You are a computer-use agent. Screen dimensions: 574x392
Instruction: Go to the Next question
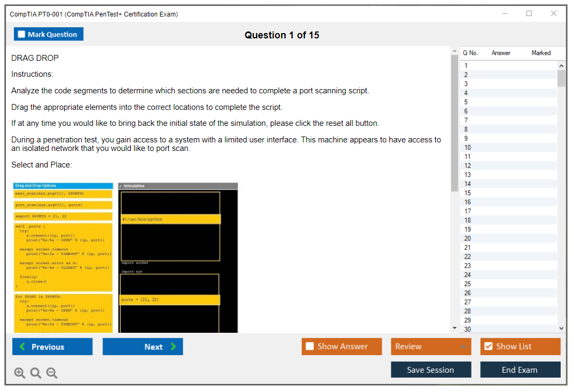143,347
